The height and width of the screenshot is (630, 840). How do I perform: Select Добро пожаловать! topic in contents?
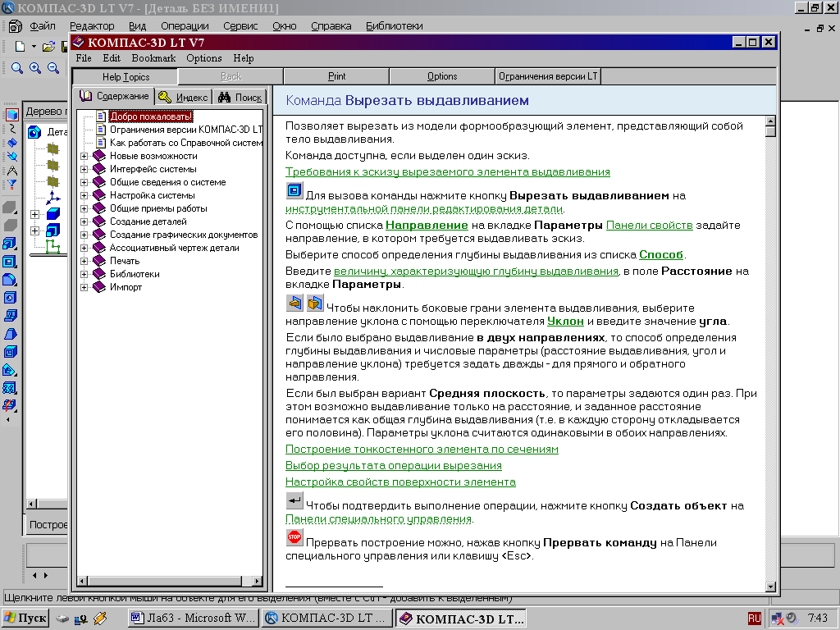click(151, 116)
